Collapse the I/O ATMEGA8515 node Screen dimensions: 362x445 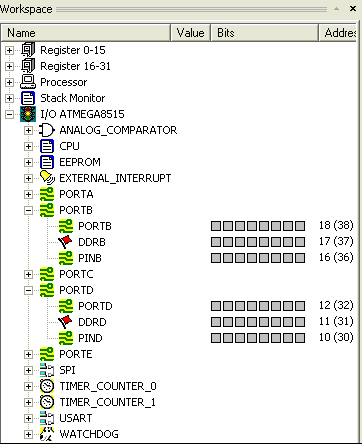tap(9, 114)
